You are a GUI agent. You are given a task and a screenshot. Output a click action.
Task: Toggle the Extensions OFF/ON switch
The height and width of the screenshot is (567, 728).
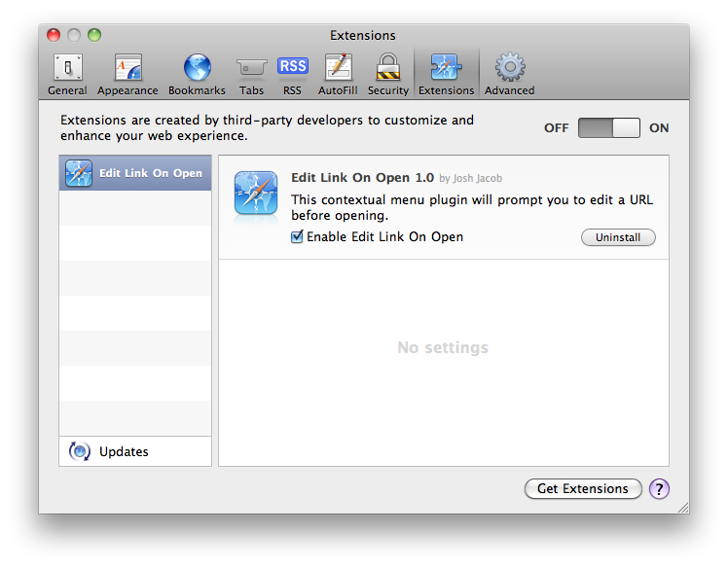[608, 127]
